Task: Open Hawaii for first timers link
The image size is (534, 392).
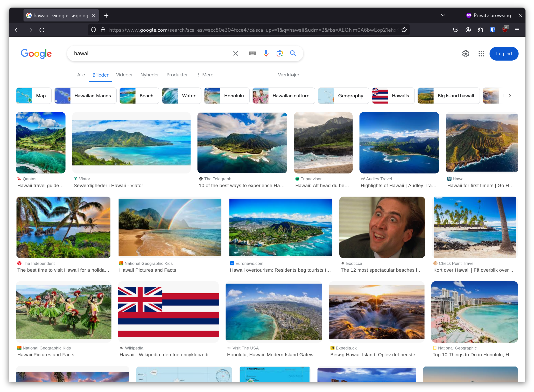Action: pyautogui.click(x=480, y=186)
